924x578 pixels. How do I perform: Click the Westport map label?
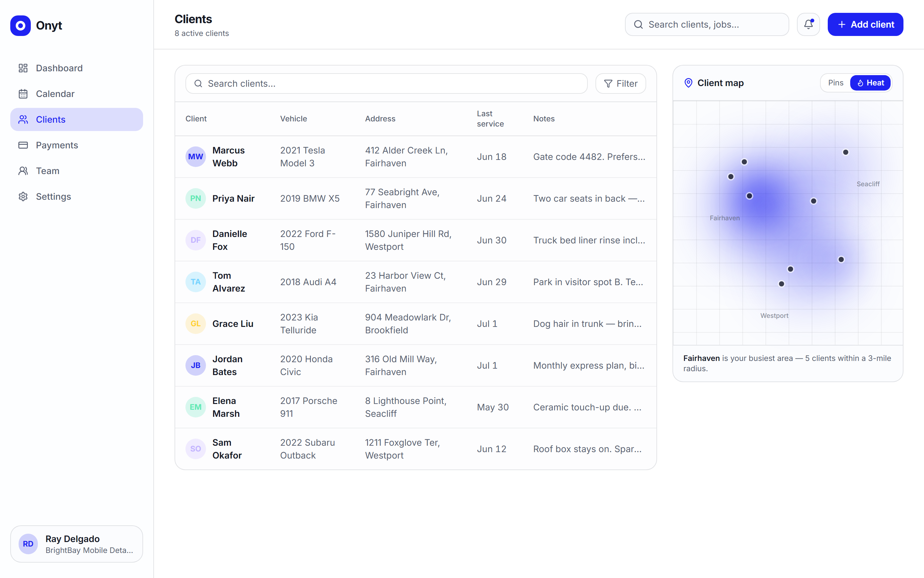774,315
